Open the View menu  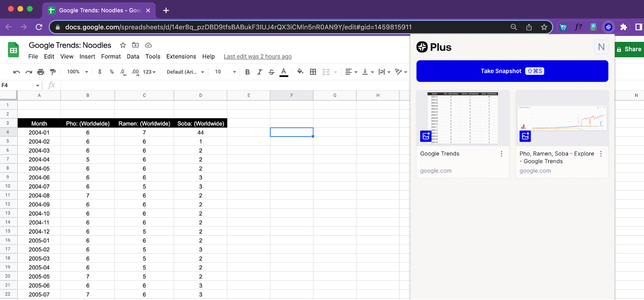(x=67, y=56)
